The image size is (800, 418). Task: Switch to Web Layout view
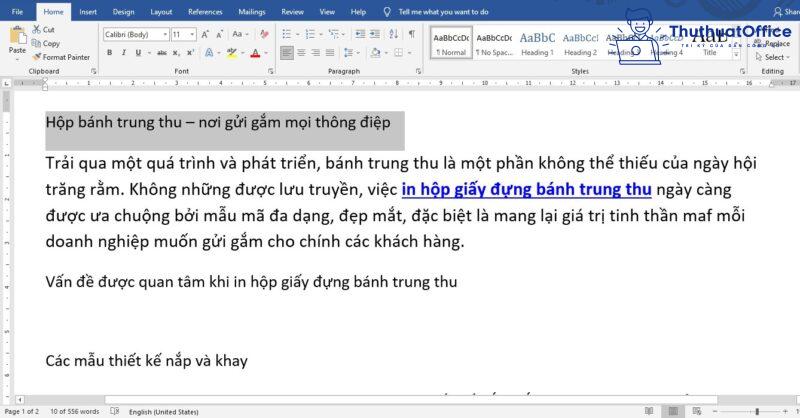pos(697,411)
